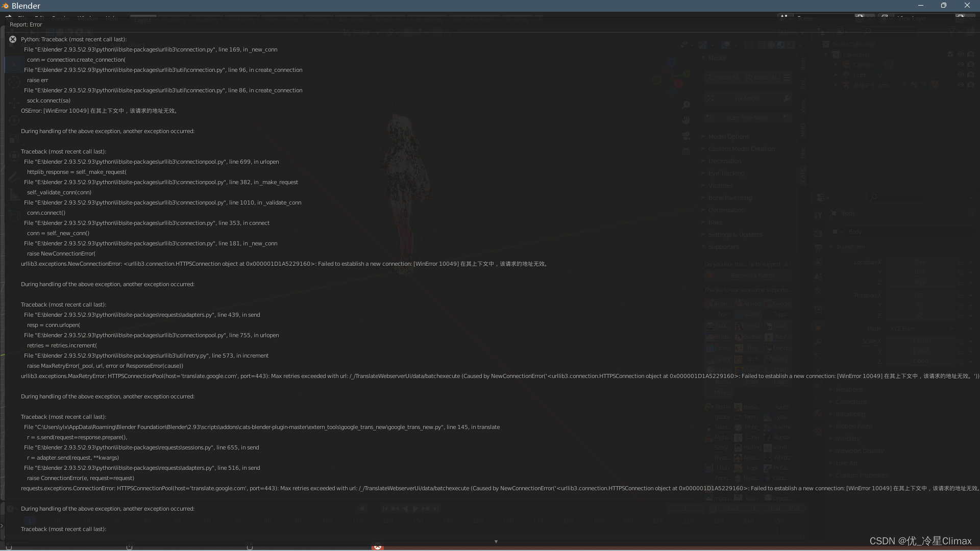Open hamburger menu next to Export Model
This screenshot has height=551, width=980.
787,78
